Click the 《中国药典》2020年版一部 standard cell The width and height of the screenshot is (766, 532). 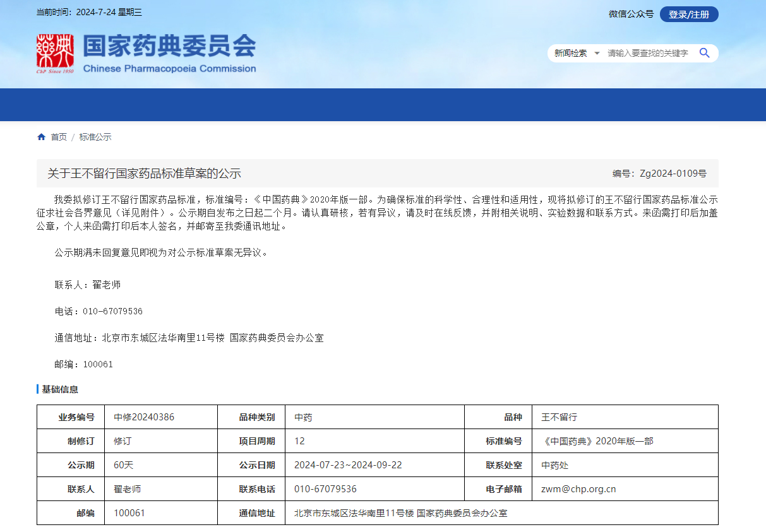pos(597,441)
